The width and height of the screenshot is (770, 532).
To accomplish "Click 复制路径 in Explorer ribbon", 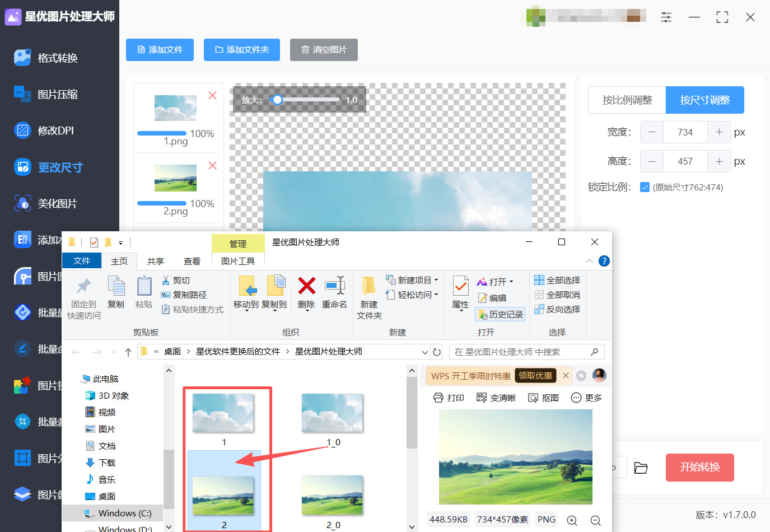I will pyautogui.click(x=184, y=295).
